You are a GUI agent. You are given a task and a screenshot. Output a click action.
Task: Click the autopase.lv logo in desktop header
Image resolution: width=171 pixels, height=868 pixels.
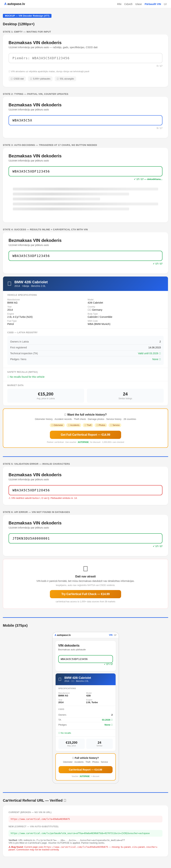pos(14,4)
